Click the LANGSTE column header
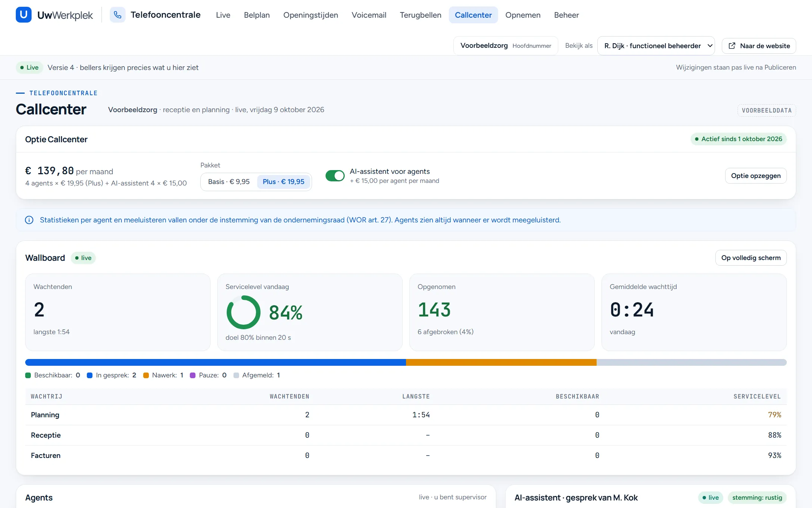 pos(416,397)
